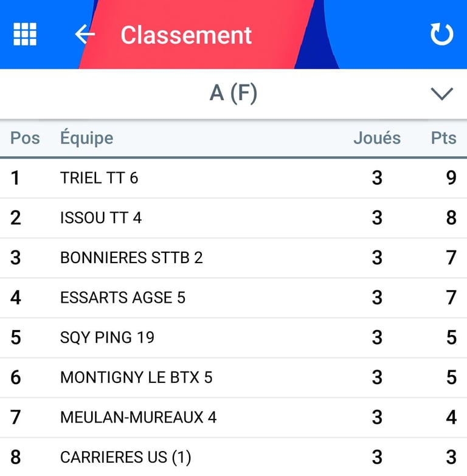Tap the Classement header title

pos(186,35)
